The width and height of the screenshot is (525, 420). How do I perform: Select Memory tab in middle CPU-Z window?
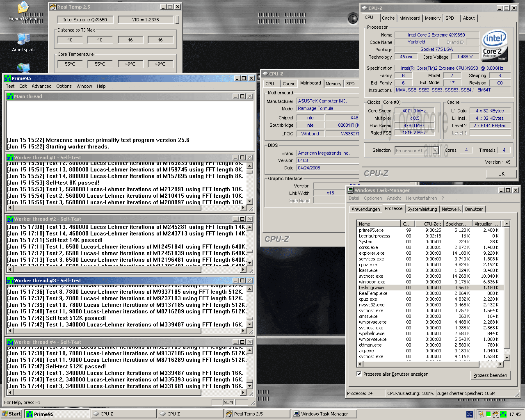(333, 84)
